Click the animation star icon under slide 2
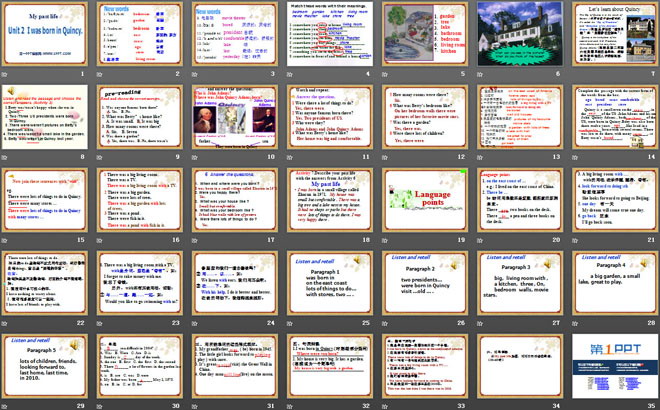Screen dimensions: 660x410 point(100,74)
